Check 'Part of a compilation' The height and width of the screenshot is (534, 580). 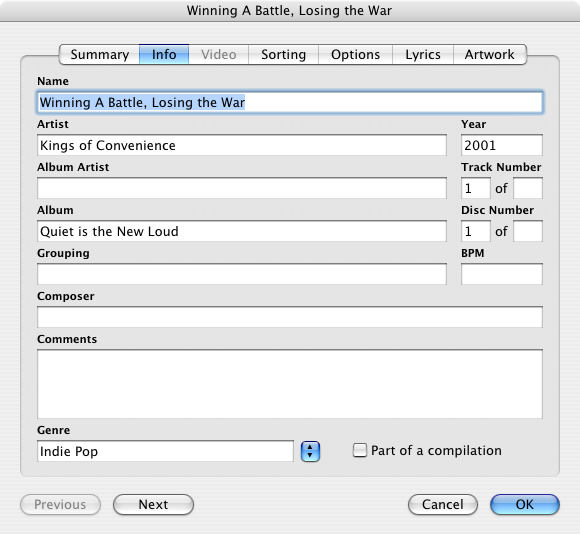pyautogui.click(x=360, y=450)
